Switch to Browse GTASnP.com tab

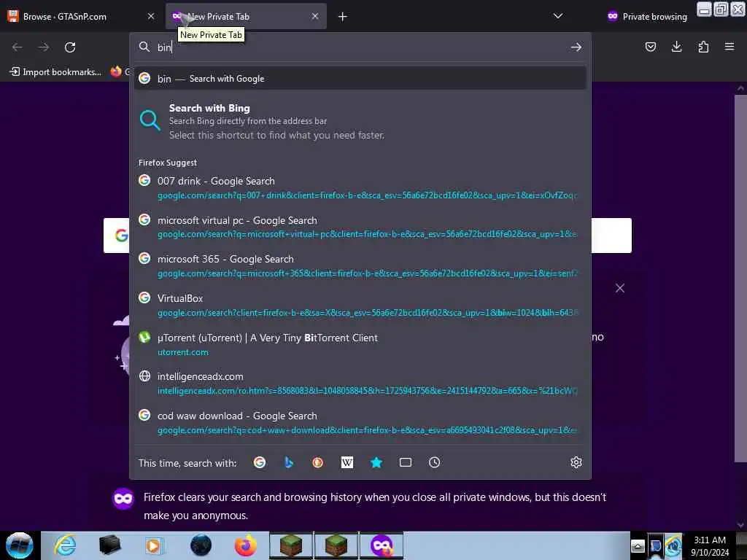[82, 16]
